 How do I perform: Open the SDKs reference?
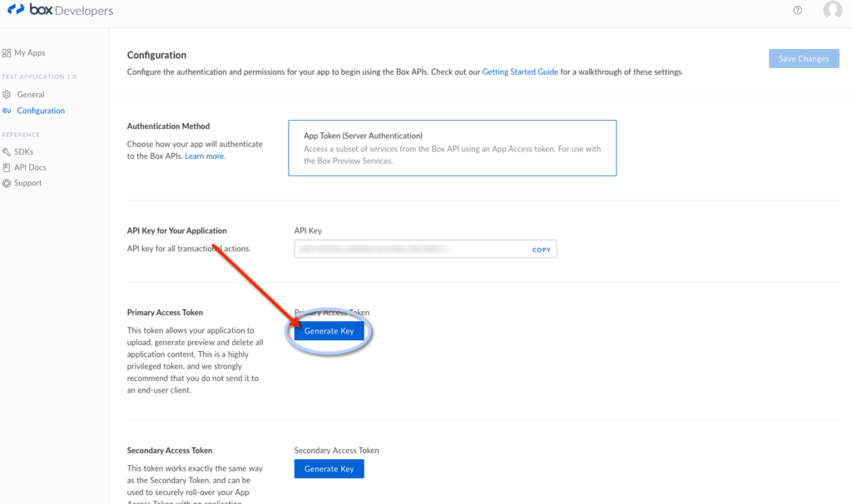tap(24, 152)
